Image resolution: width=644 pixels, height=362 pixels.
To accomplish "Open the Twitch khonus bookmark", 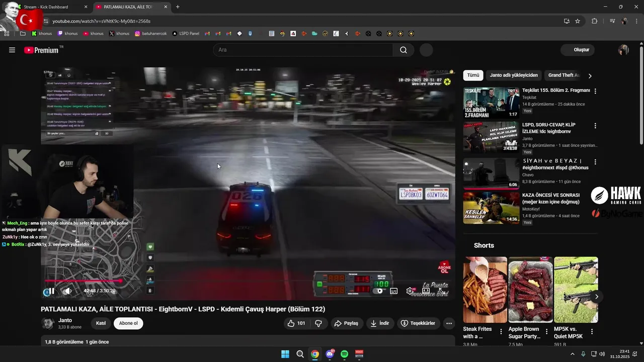I will (x=67, y=34).
